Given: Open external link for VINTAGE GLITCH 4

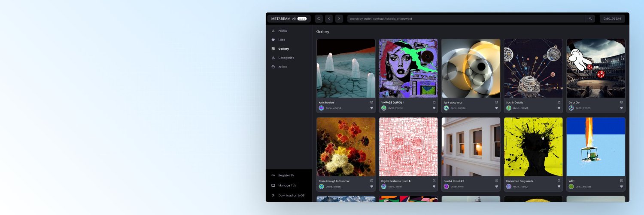Looking at the screenshot, I should [x=434, y=102].
